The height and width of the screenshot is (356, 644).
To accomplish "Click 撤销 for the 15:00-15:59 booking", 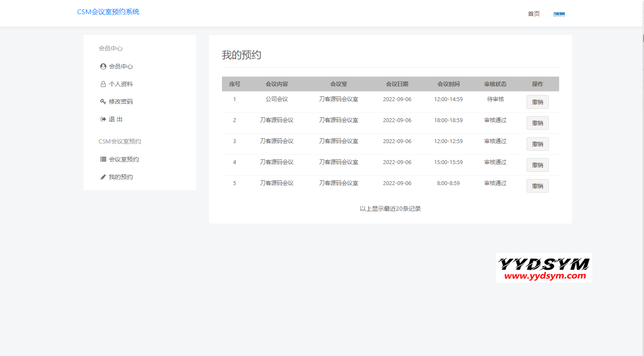I will [x=537, y=165].
